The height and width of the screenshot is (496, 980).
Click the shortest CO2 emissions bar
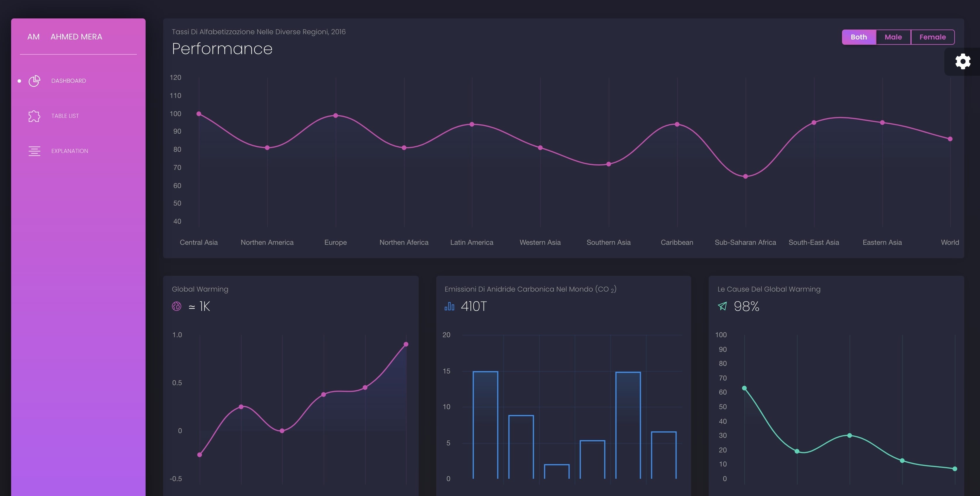(557, 471)
